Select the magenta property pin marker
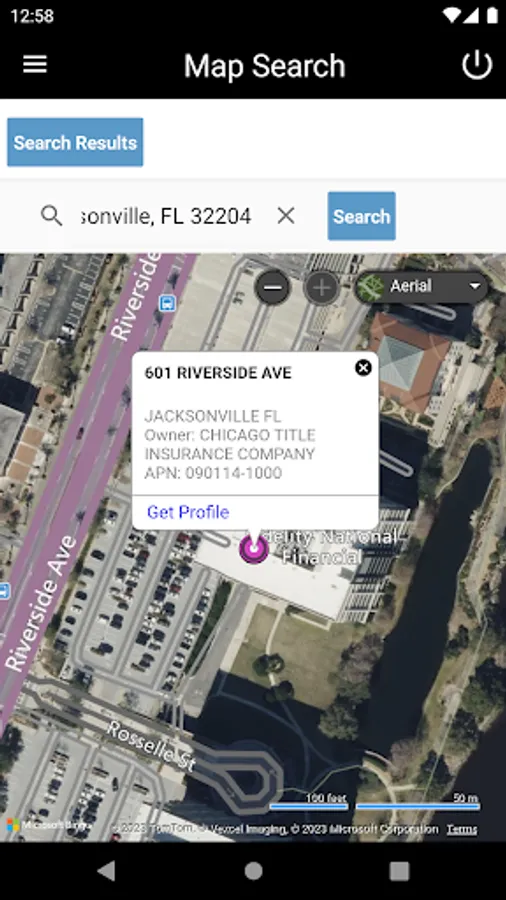 [254, 548]
